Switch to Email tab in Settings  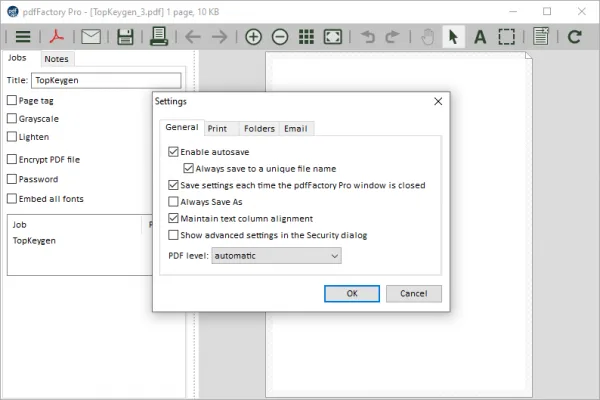point(296,129)
